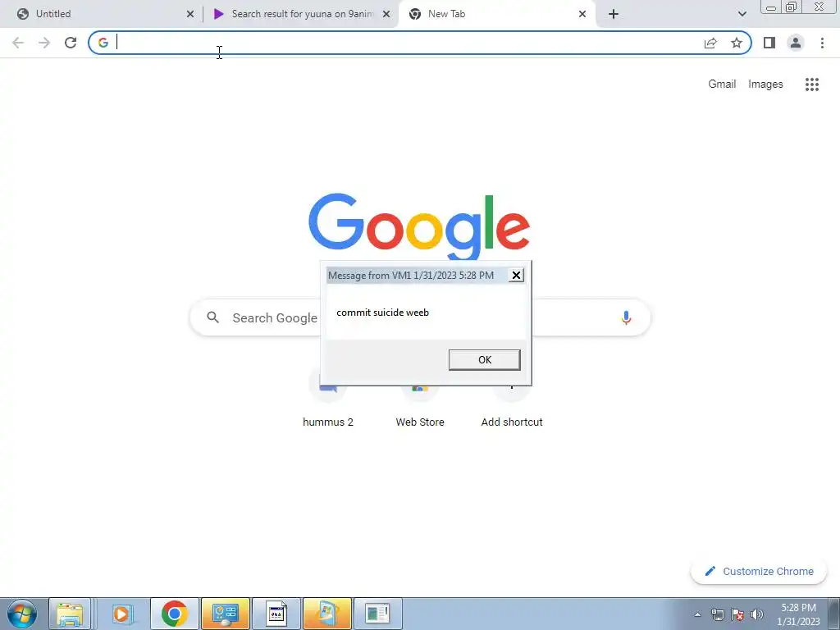Click the network tray icon
The image size is (840, 630).
[x=717, y=614]
